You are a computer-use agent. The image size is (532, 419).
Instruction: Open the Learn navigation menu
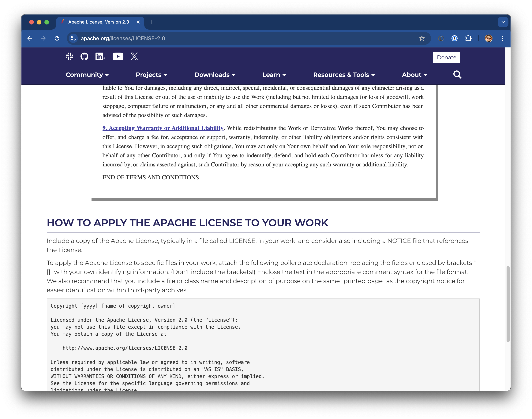(x=274, y=75)
